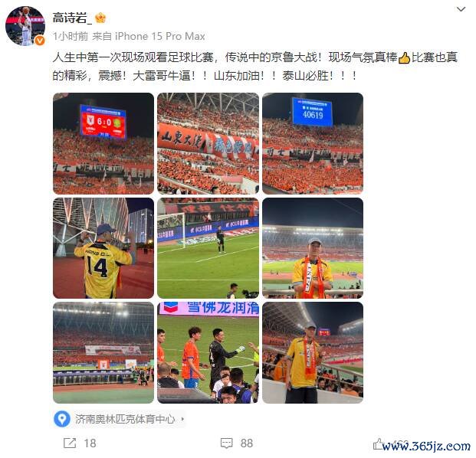Click the crown membership badge icon
The image size is (476, 458).
100,18
